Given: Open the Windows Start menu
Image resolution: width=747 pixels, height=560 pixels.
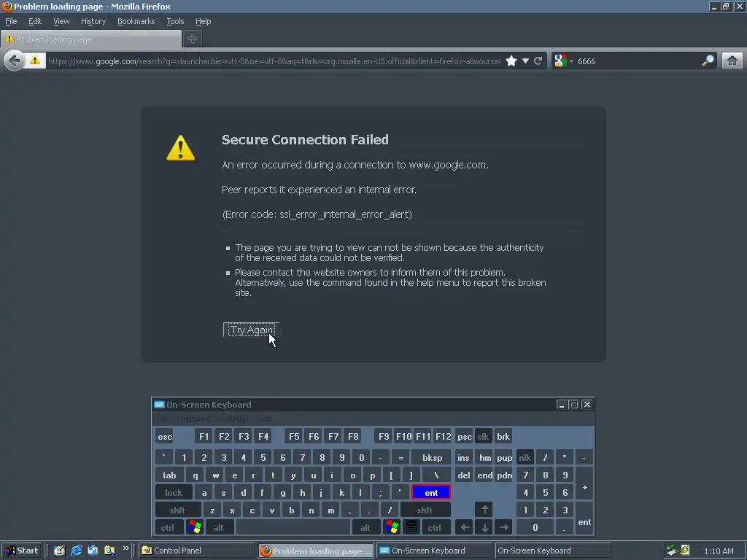Looking at the screenshot, I should pos(21,551).
